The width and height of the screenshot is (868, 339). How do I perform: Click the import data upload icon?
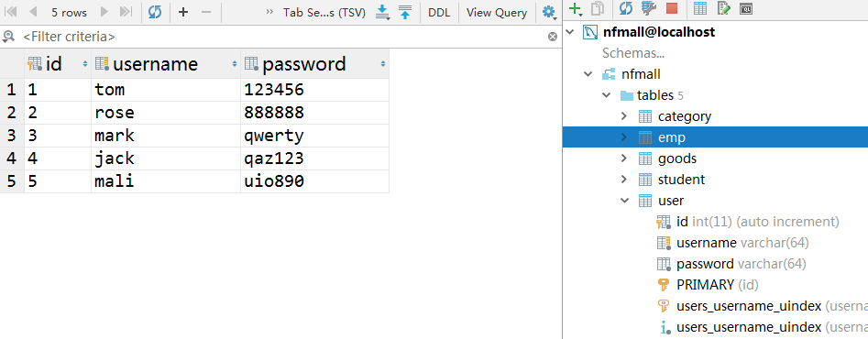point(405,12)
